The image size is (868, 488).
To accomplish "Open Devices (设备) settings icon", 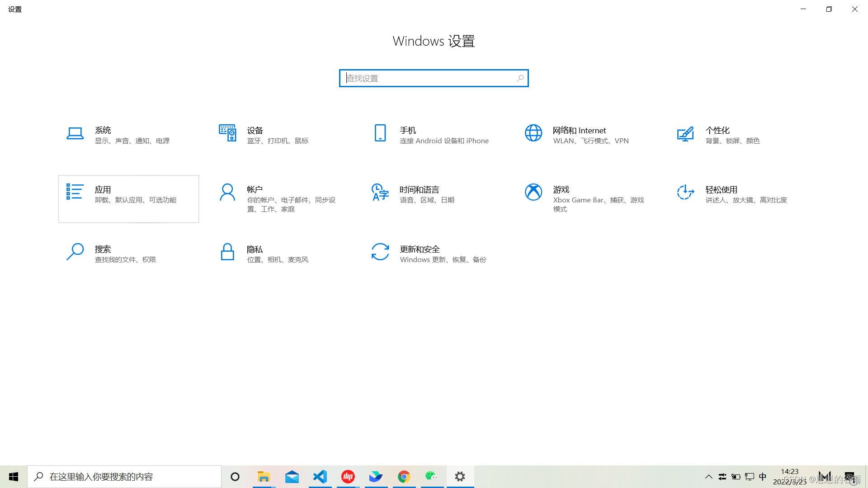I will click(x=227, y=133).
